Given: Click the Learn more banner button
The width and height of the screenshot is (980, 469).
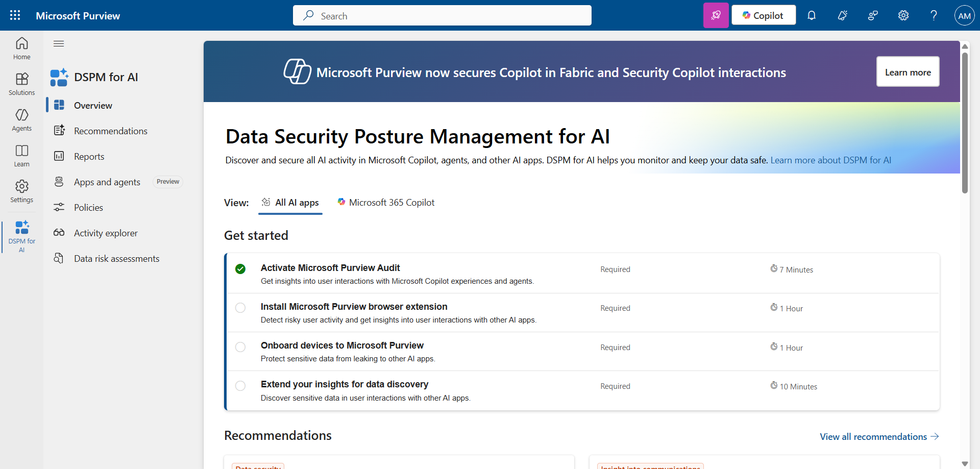Looking at the screenshot, I should [908, 72].
